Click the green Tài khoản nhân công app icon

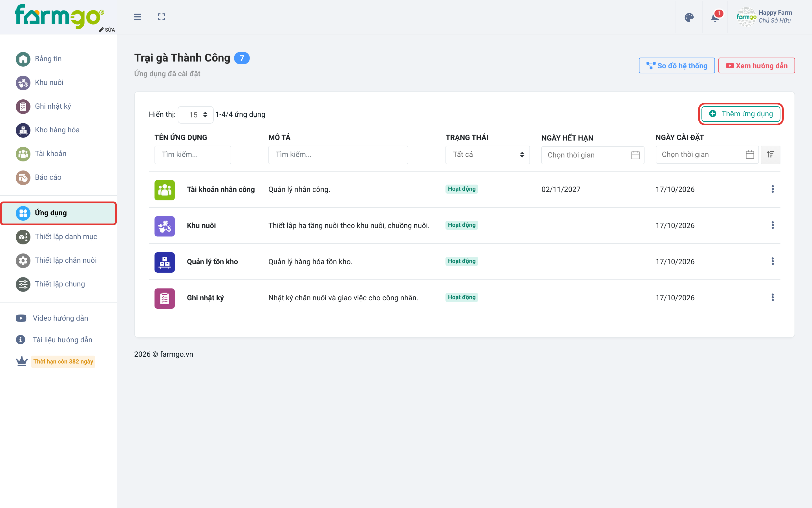point(164,190)
